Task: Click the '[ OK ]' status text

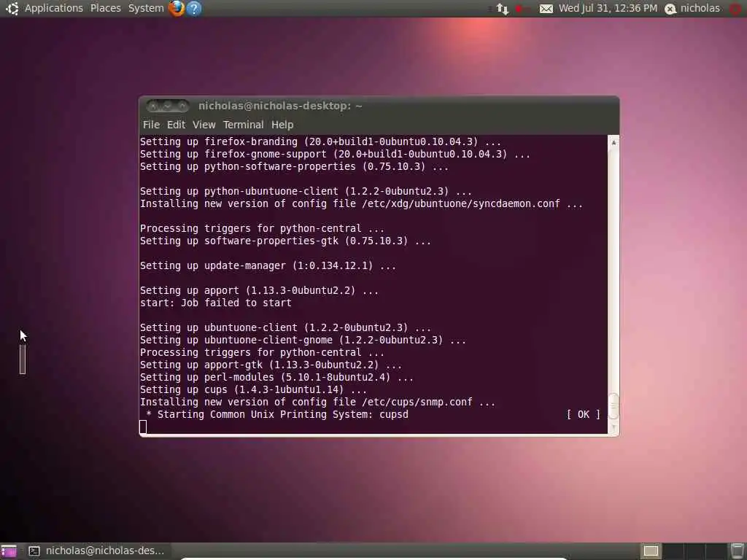Action: [583, 414]
